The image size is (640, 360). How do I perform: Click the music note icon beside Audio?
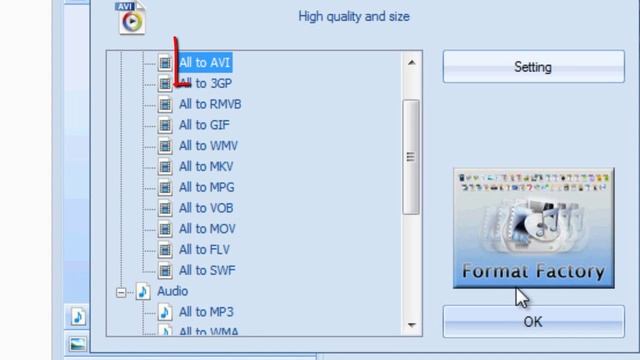pyautogui.click(x=143, y=291)
